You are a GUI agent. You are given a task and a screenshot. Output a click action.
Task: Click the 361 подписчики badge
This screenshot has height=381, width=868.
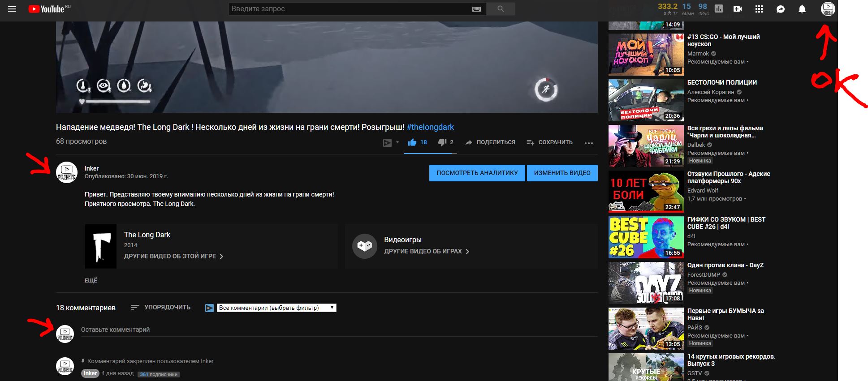coord(159,374)
